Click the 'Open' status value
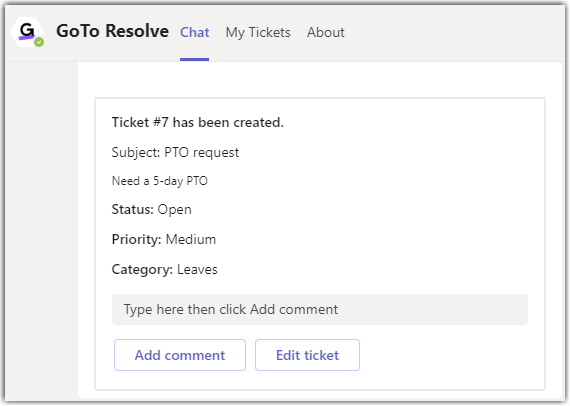Image resolution: width=570 pixels, height=406 pixels. (174, 210)
